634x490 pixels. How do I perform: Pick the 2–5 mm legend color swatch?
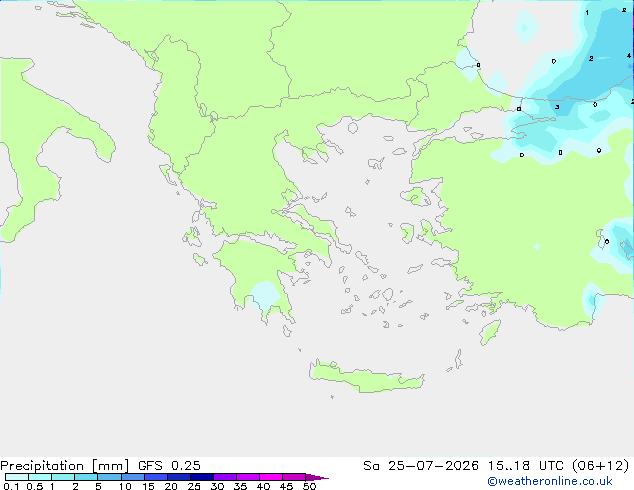click(x=86, y=477)
